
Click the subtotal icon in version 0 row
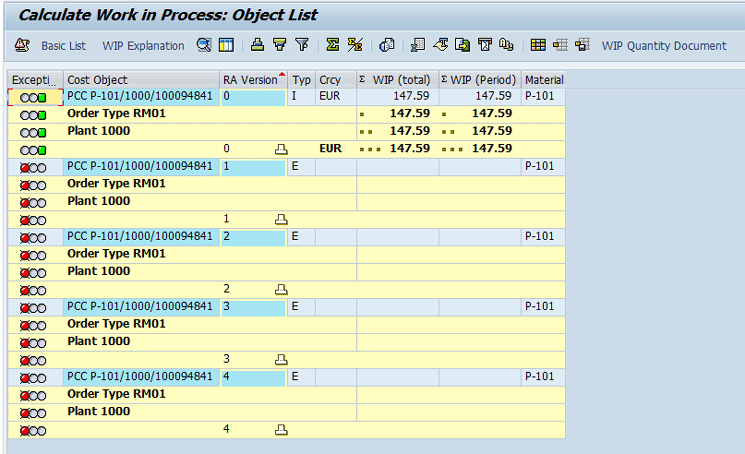click(281, 148)
